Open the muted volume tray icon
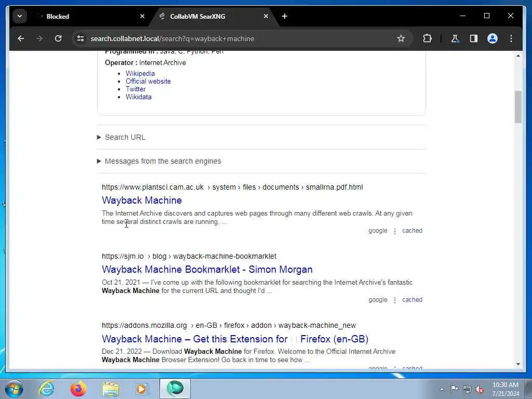The width and height of the screenshot is (532, 399). pyautogui.click(x=480, y=389)
